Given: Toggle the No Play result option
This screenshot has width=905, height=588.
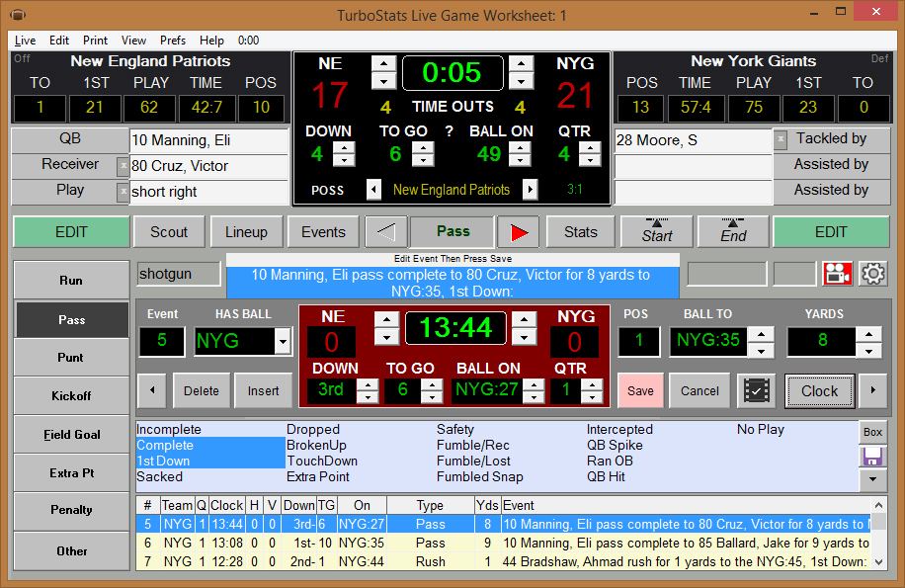Looking at the screenshot, I should tap(760, 429).
